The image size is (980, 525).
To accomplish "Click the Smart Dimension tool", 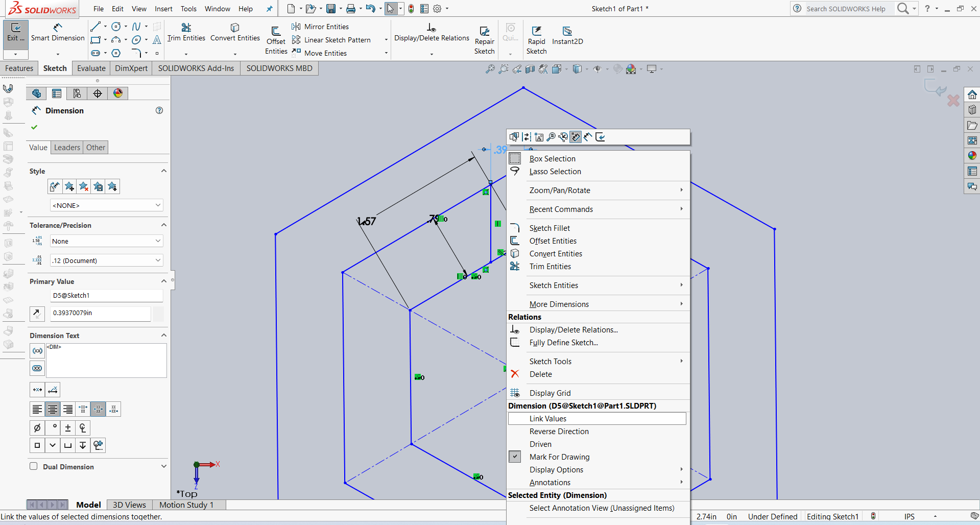I will coord(58,32).
